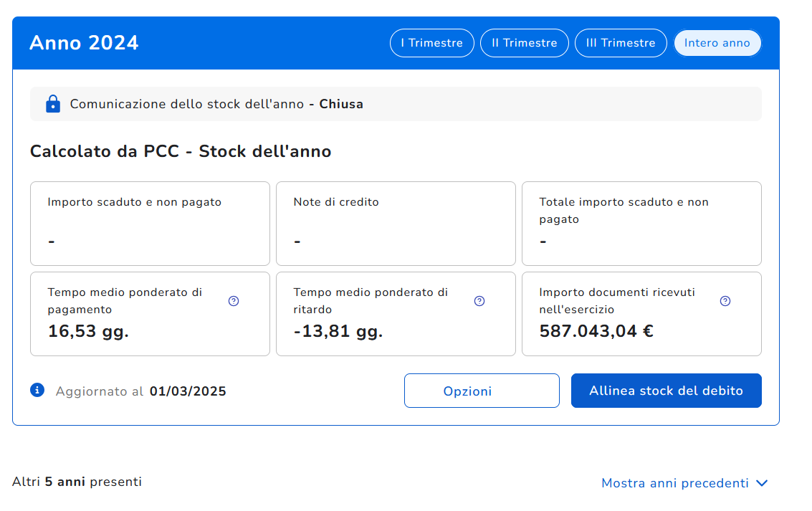Click the lock icon in status banner
This screenshot has width=812, height=511.
pyautogui.click(x=53, y=105)
